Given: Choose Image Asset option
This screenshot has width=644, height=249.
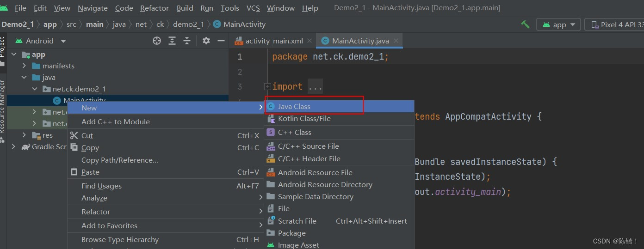Looking at the screenshot, I should (339, 245).
